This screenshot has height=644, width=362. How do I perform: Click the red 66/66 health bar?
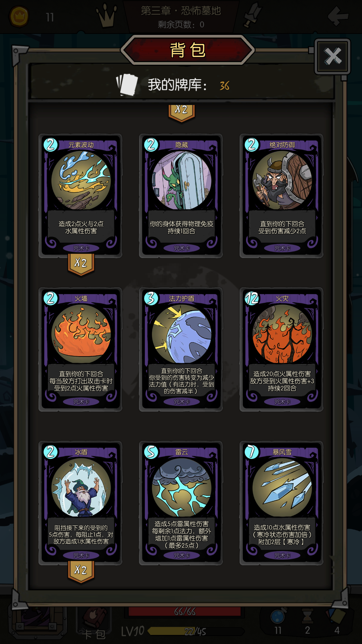[x=185, y=612]
